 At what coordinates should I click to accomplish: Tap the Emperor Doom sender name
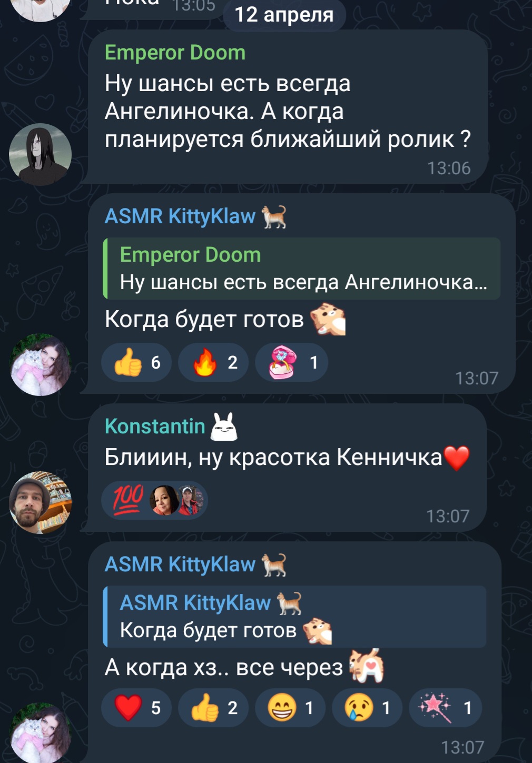(x=175, y=53)
